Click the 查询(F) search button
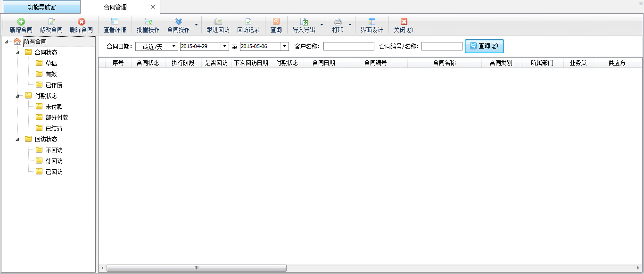This screenshot has height=274, width=644. pyautogui.click(x=484, y=46)
